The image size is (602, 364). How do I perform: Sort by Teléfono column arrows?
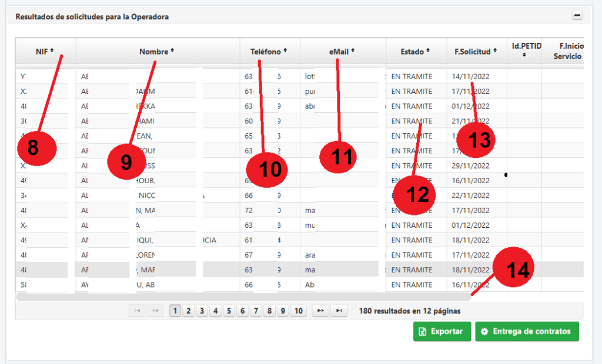coord(285,51)
